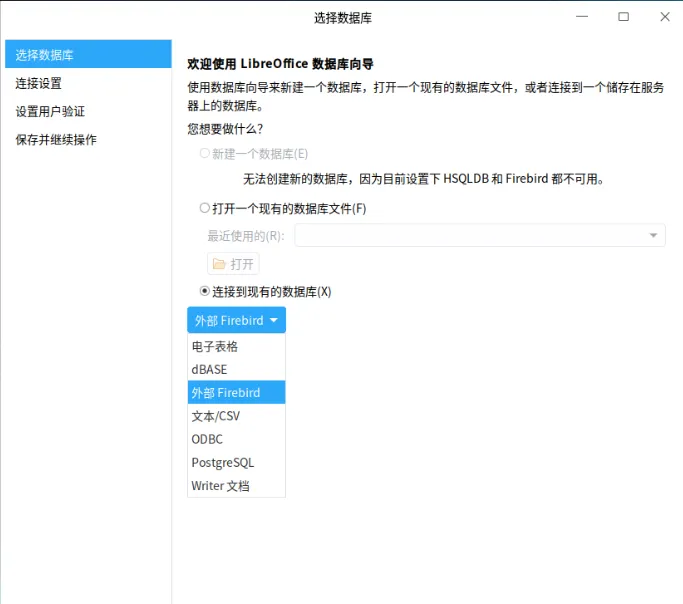
Task: Click the HSQLDB 和 Firebird 都不可用 notice
Action: [x=424, y=179]
